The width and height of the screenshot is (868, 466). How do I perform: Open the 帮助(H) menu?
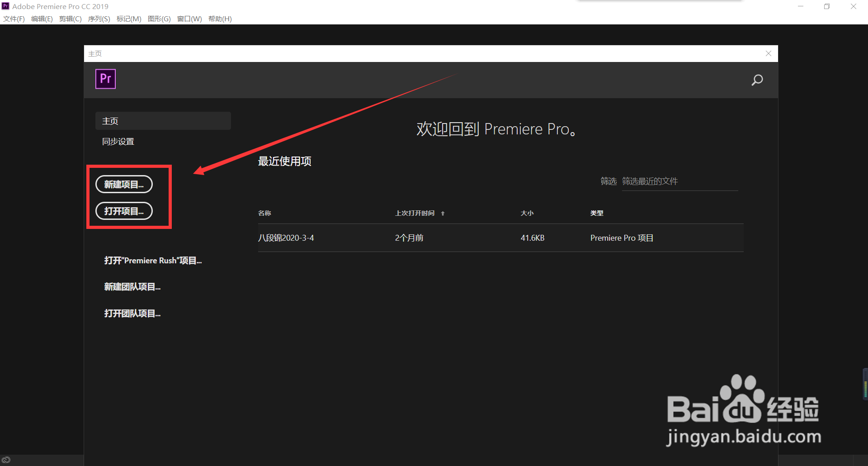[220, 19]
